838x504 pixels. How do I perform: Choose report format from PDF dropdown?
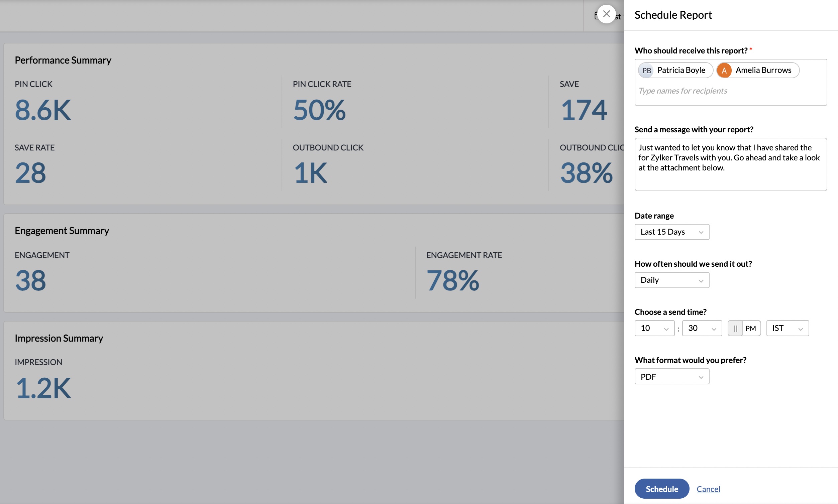click(671, 376)
